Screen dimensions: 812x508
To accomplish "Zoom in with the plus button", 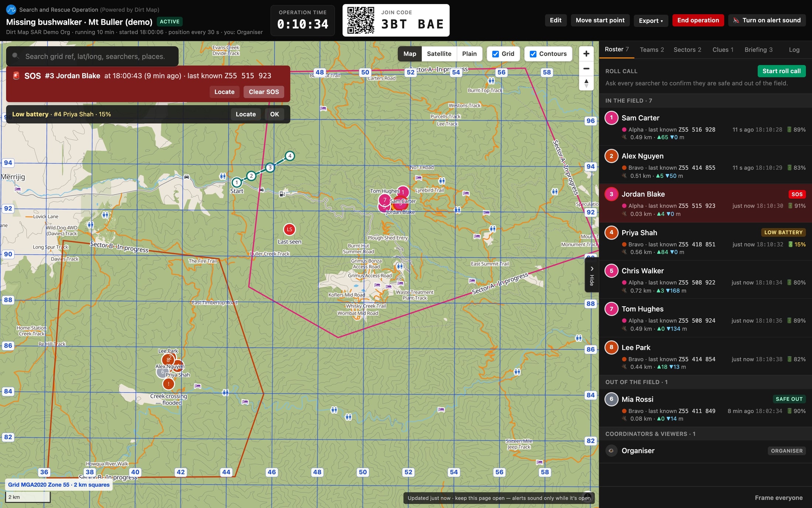I will point(586,54).
